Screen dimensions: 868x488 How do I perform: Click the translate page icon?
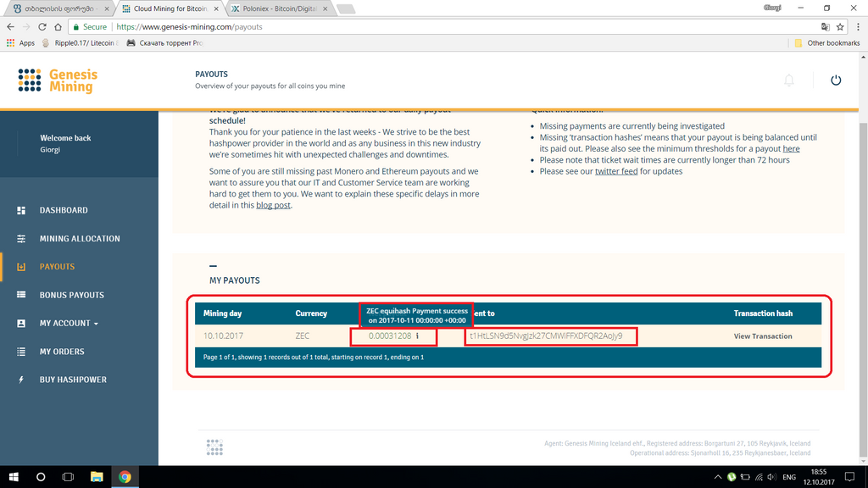click(826, 26)
